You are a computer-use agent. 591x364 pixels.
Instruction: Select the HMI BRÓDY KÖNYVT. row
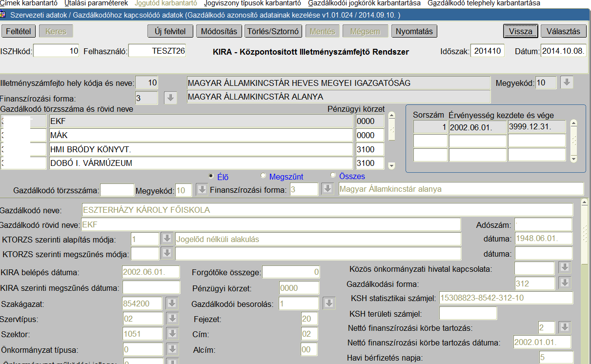pyautogui.click(x=201, y=149)
